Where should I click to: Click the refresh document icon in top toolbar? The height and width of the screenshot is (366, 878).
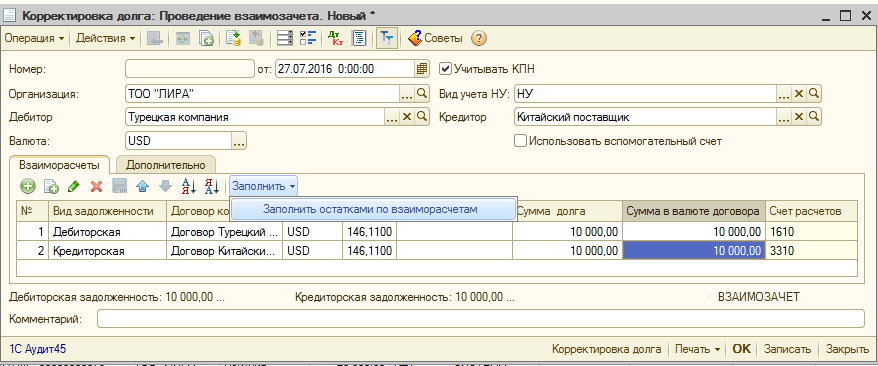183,38
